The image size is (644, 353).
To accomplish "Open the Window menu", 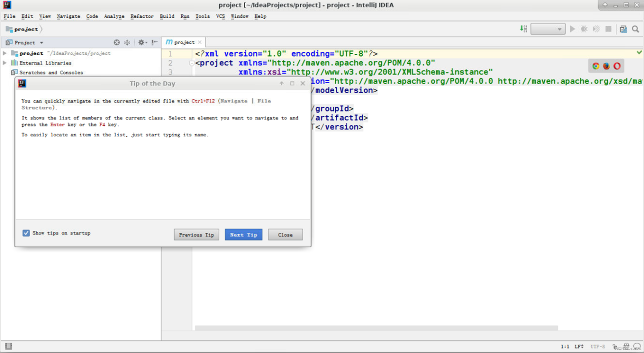I will 239,16.
